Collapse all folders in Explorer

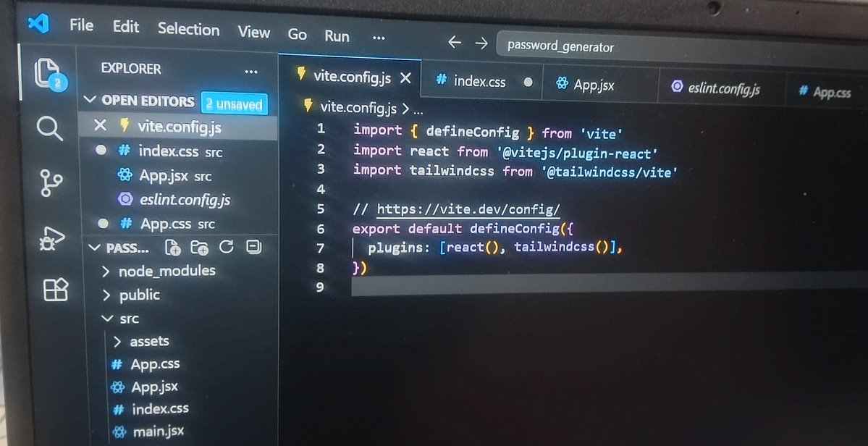click(x=254, y=246)
